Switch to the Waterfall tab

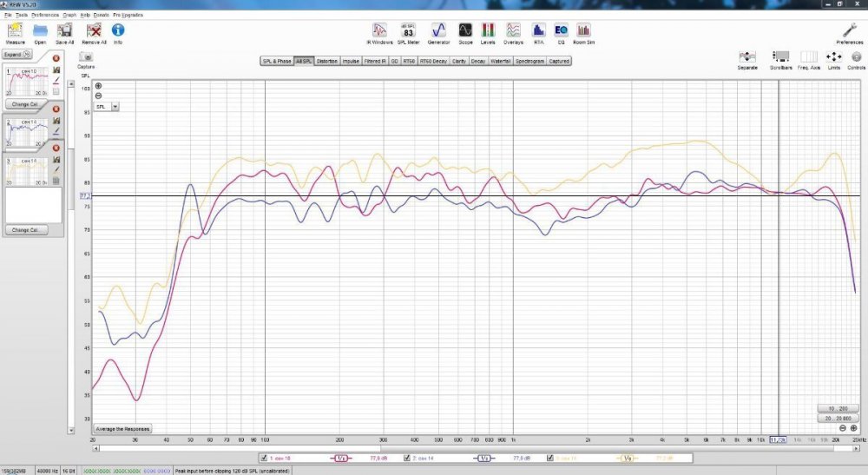[501, 62]
